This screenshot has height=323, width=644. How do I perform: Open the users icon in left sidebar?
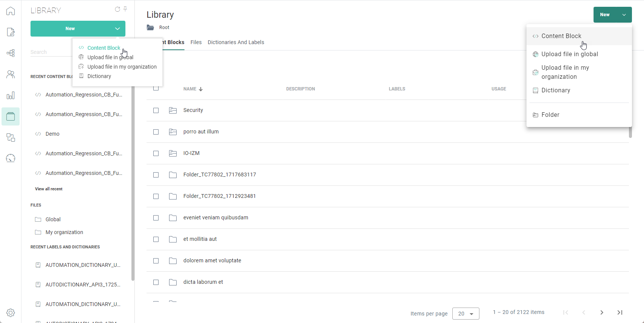[11, 74]
